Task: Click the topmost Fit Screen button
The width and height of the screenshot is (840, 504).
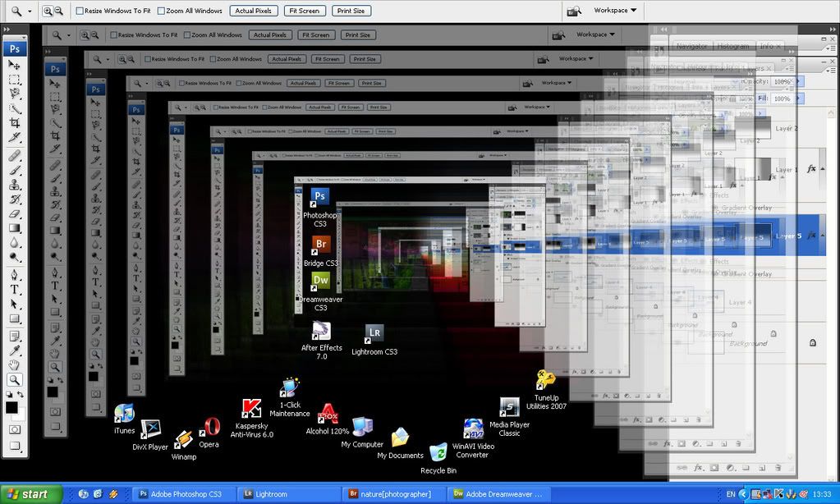Action: click(303, 11)
